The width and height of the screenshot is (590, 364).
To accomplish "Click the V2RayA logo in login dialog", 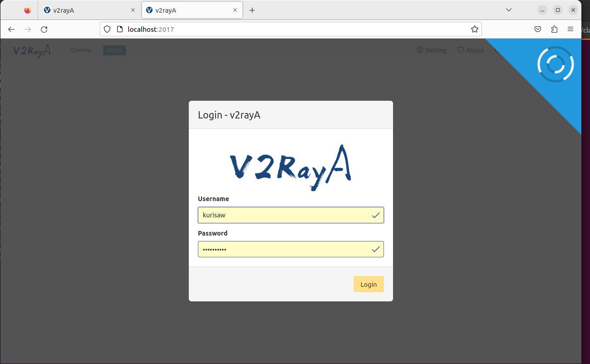I will [290, 168].
